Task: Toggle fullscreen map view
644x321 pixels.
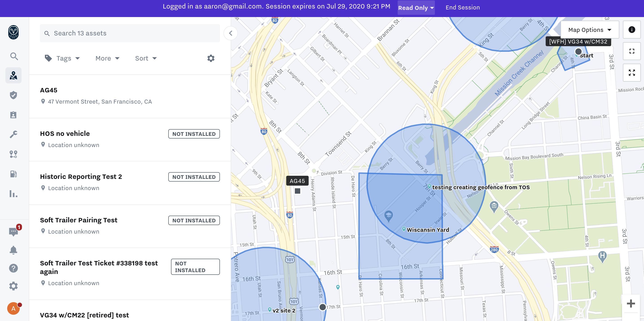Action: tap(631, 73)
